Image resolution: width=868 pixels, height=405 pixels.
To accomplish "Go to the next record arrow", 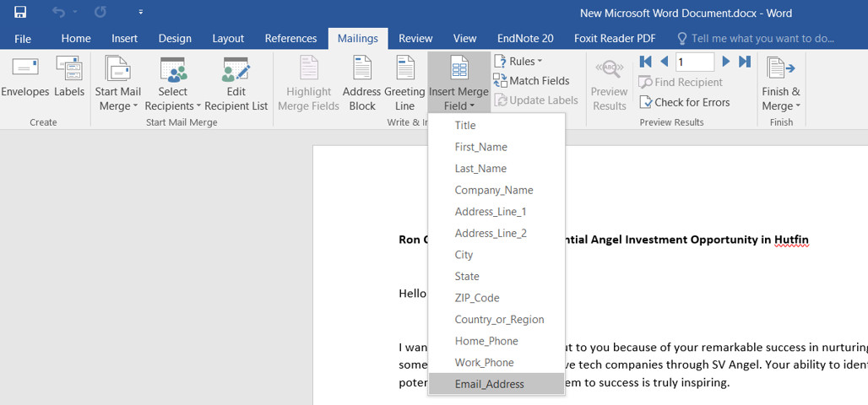I will coord(725,62).
